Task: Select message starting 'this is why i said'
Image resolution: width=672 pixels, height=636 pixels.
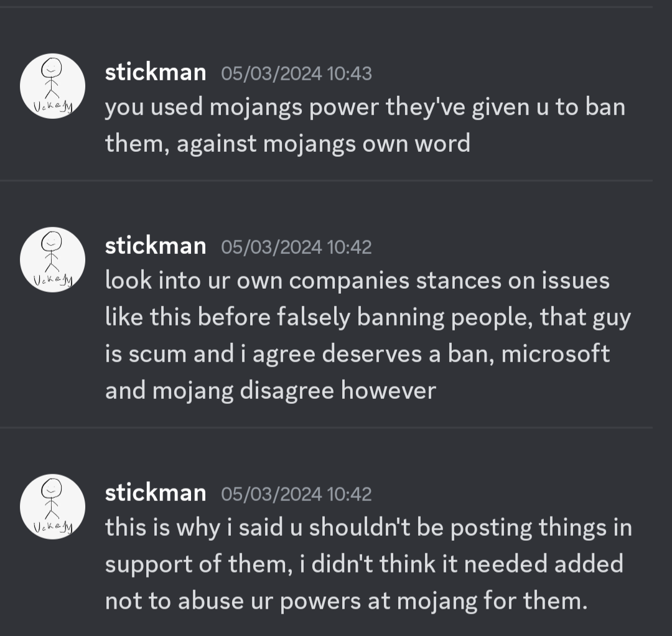Action: 368,564
